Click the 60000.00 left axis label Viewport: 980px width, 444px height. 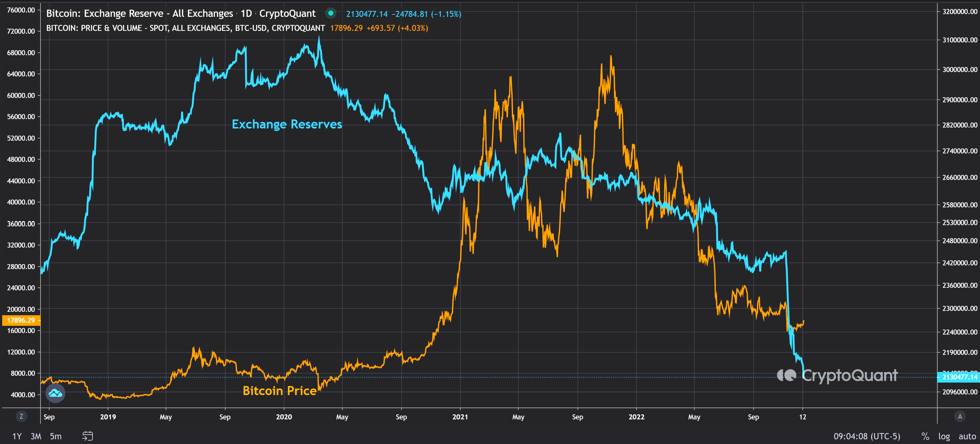(21, 95)
